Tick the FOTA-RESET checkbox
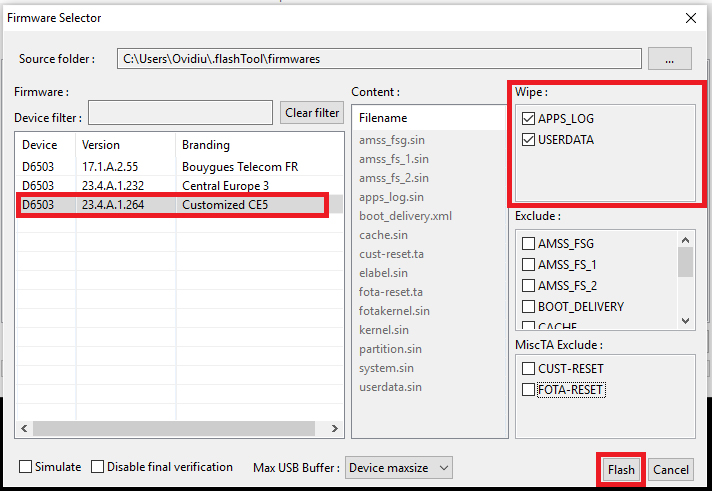 [x=529, y=389]
